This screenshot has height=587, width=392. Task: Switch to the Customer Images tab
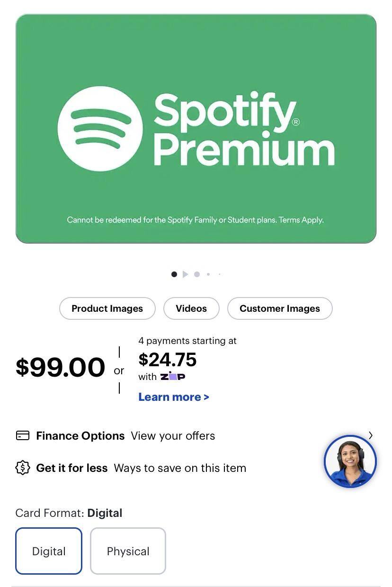point(280,308)
